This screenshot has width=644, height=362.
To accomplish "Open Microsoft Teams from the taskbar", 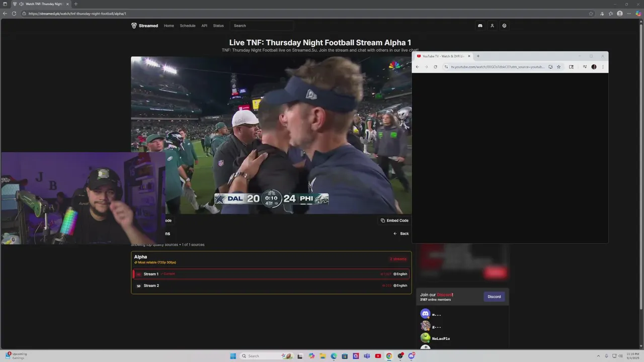I will [367, 356].
